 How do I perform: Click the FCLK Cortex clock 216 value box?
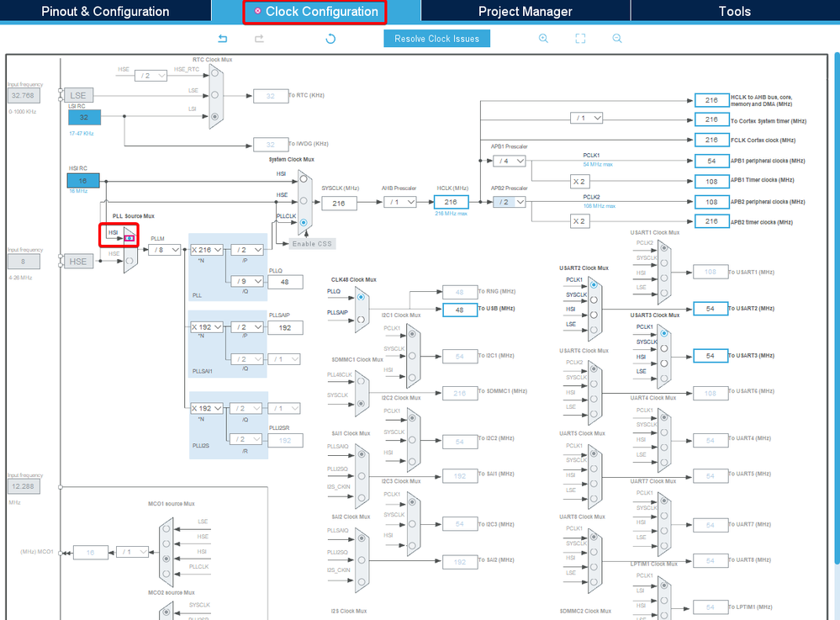[x=711, y=140]
